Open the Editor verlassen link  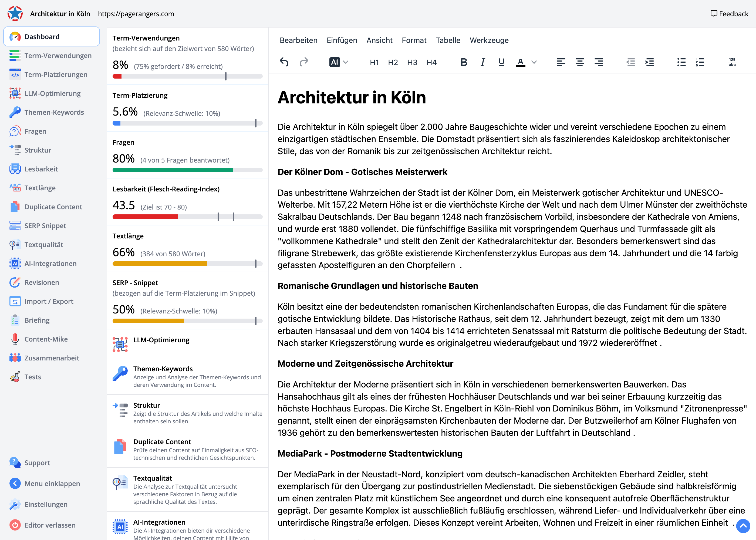click(50, 525)
